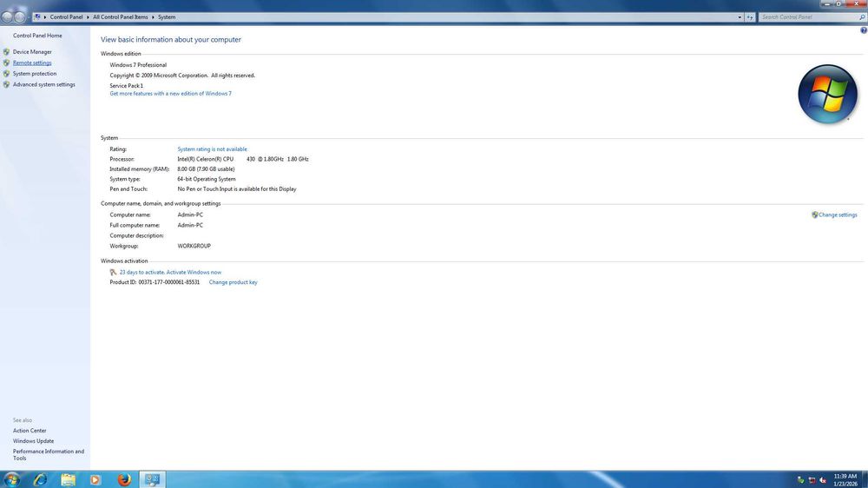Open Performance Information and Tools
The width and height of the screenshot is (868, 488).
pos(48,455)
